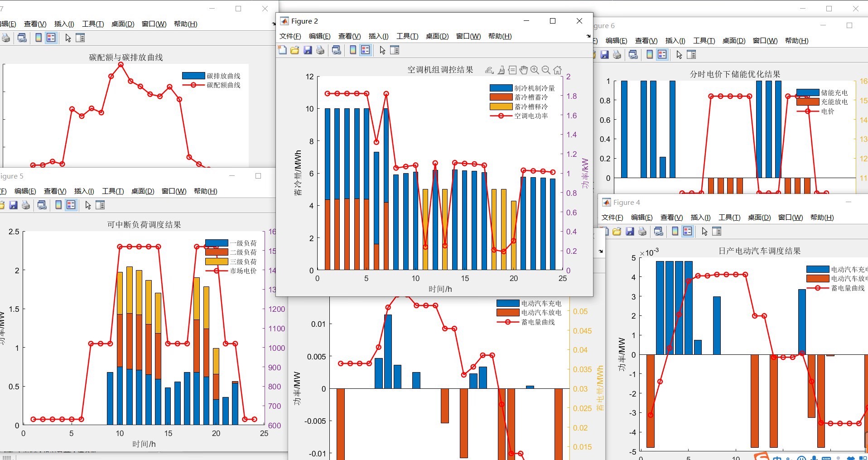Screen dimensions: 868x460
Task: Insert colorbar in Figure 5 toolbar
Action: (58, 205)
